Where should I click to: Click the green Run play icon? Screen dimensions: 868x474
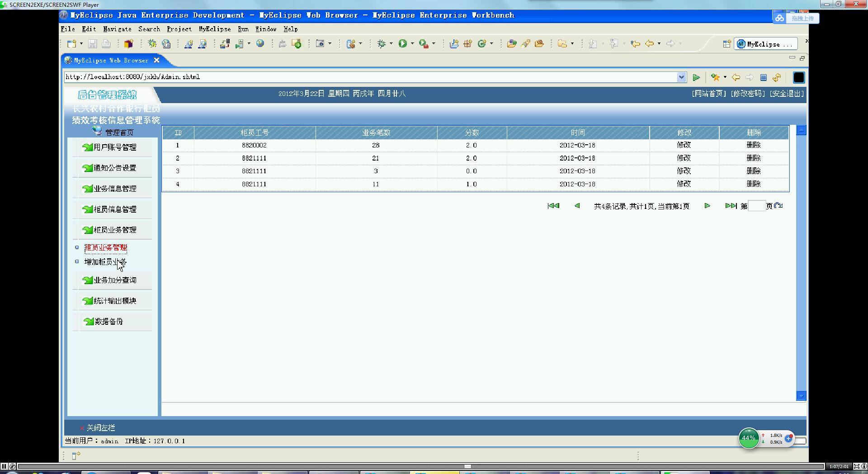(402, 43)
